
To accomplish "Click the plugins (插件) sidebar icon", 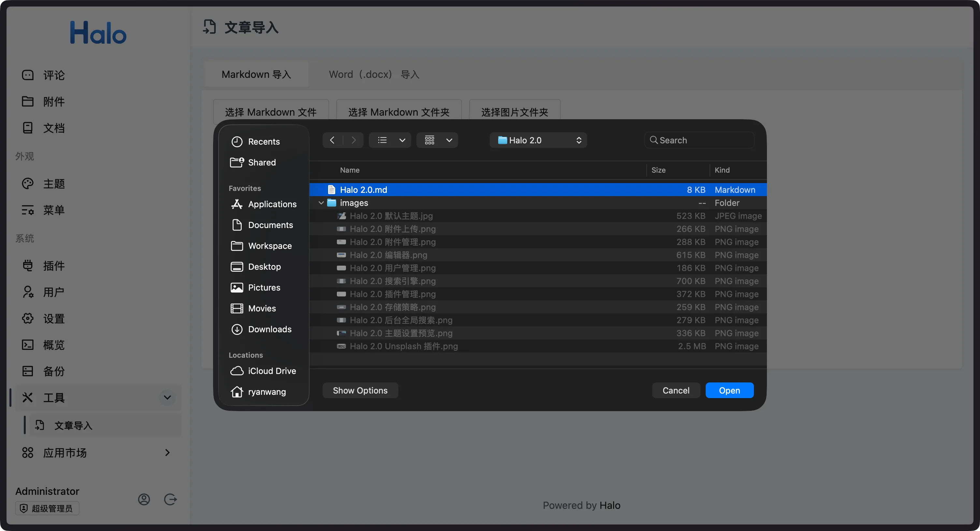I will [x=27, y=265].
